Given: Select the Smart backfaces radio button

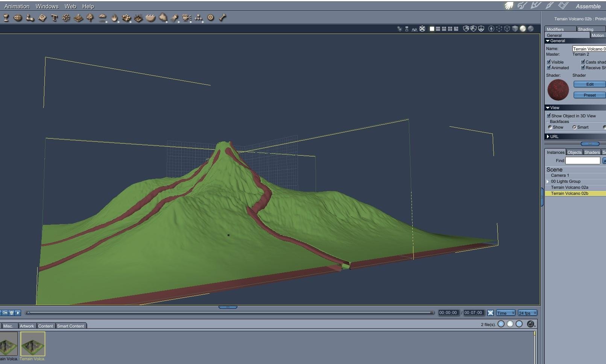Looking at the screenshot, I should (574, 127).
